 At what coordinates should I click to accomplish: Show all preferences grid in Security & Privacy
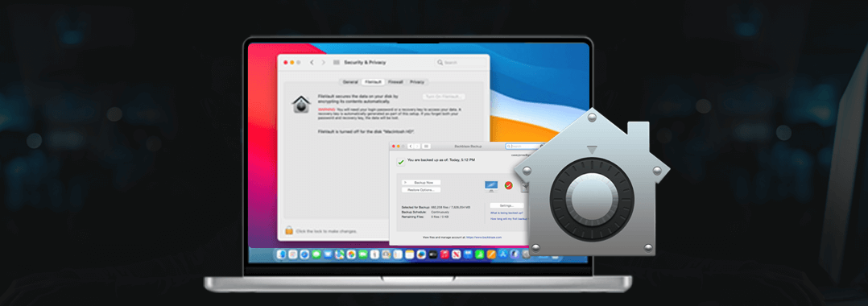coord(337,63)
